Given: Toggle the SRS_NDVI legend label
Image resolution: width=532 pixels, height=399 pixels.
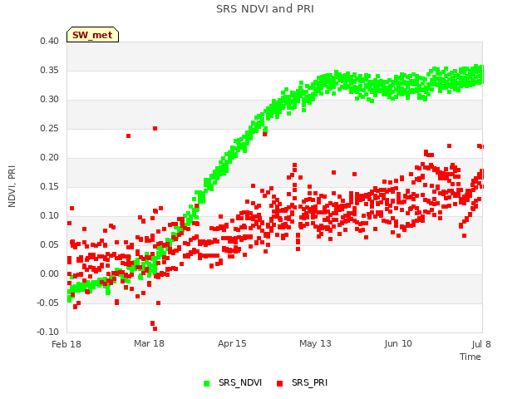Looking at the screenshot, I should pyautogui.click(x=240, y=382).
